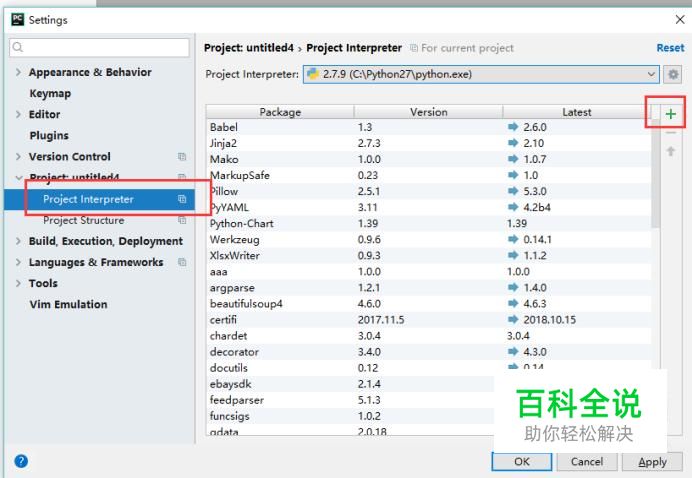Sort by Latest column header
The width and height of the screenshot is (692, 478).
pyautogui.click(x=577, y=112)
